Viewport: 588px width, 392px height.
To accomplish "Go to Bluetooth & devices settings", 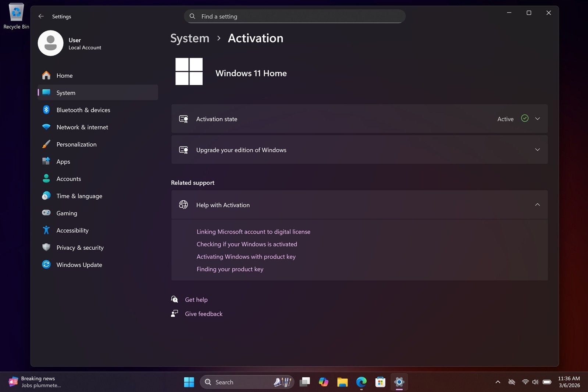I will [98, 110].
